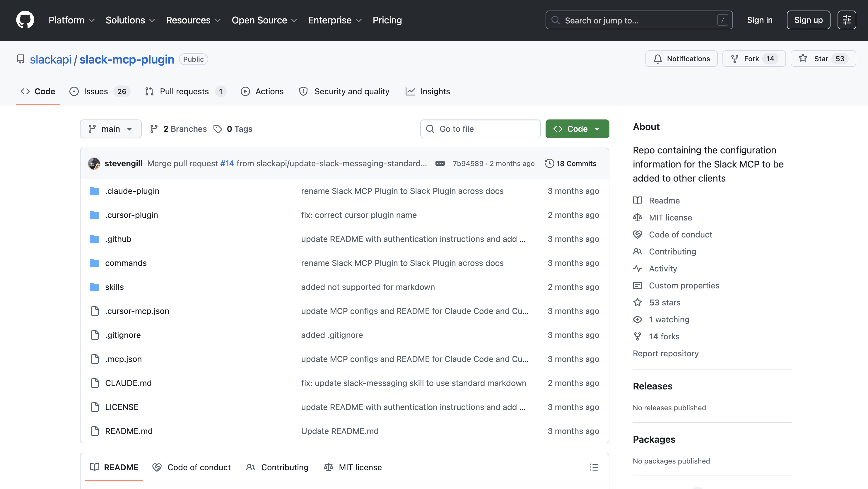Screen dimensions: 868x489
Task: Open commit 'fix: correct cursor plugin name'
Action: [359, 215]
